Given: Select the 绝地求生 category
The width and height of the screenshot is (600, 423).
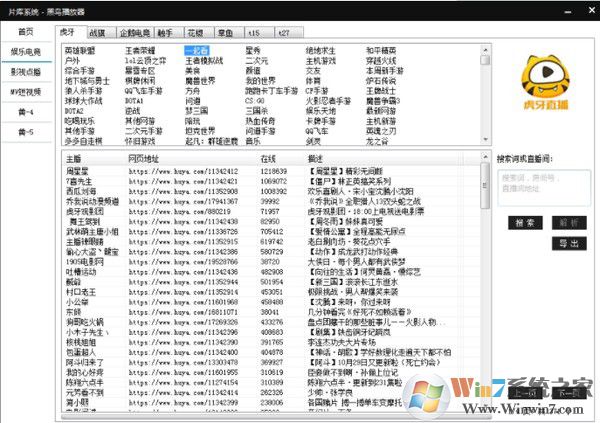Looking at the screenshot, I should point(321,51).
